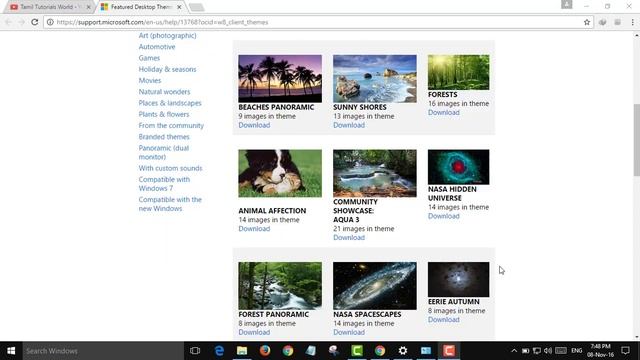Open Automotive theme category
The image size is (640, 360).
coord(157,47)
